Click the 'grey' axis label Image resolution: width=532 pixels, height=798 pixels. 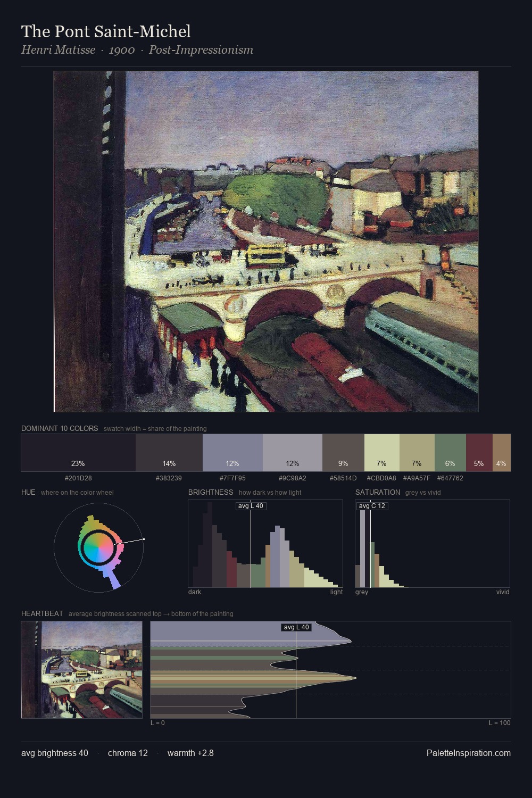pos(362,592)
